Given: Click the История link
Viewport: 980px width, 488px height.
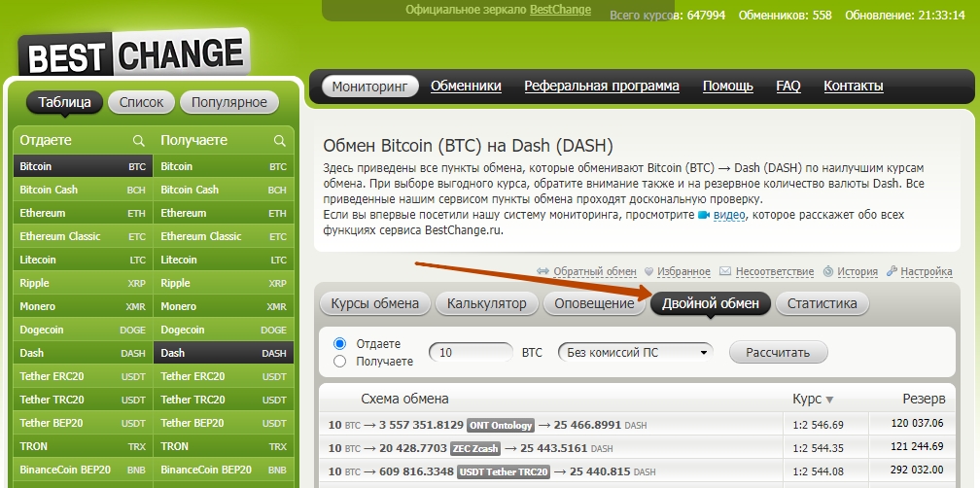Looking at the screenshot, I should (x=857, y=272).
